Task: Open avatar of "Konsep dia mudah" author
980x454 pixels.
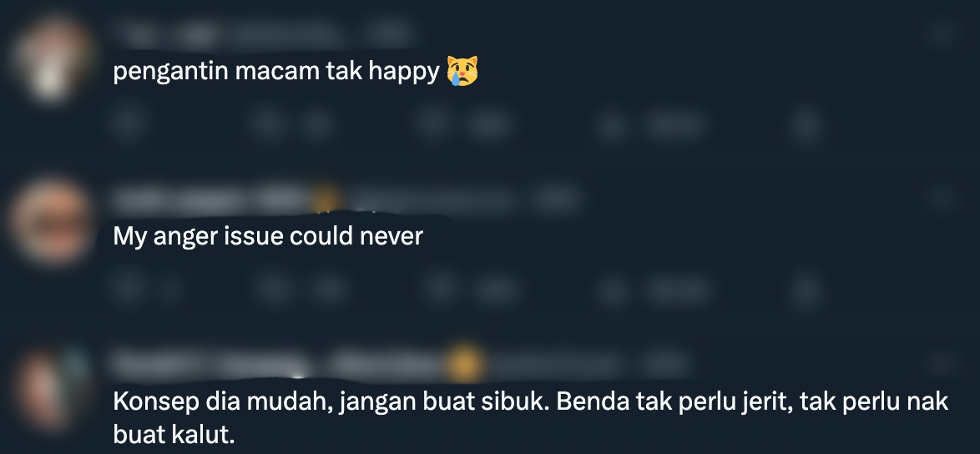Action: [51, 387]
